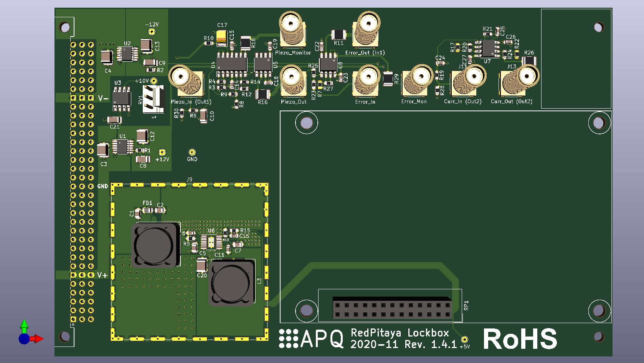Screen dimensions: 644x363
Task: Click the bottom-left corner mounting hole
Action: tap(65, 337)
